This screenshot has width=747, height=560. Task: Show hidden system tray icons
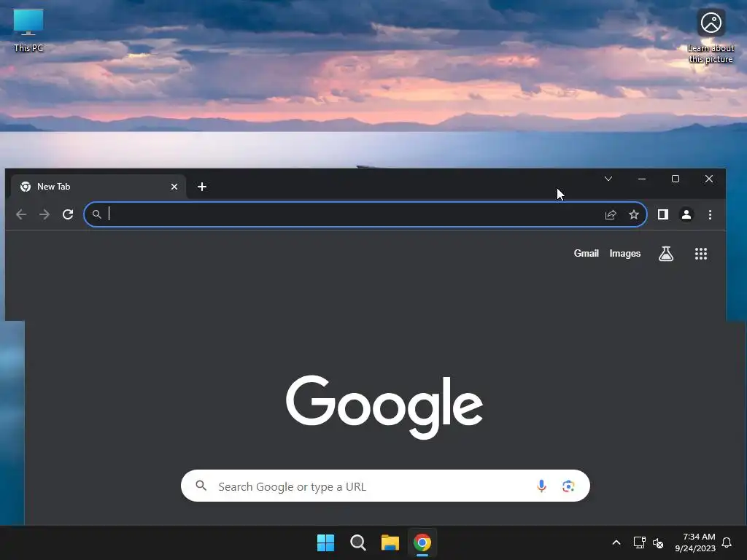[616, 542]
